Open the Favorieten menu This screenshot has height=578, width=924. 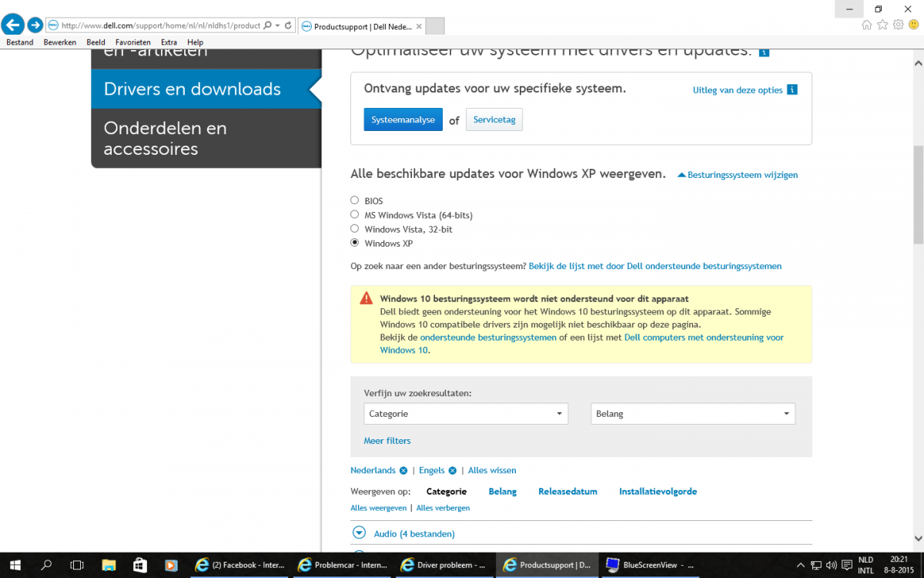tap(133, 42)
